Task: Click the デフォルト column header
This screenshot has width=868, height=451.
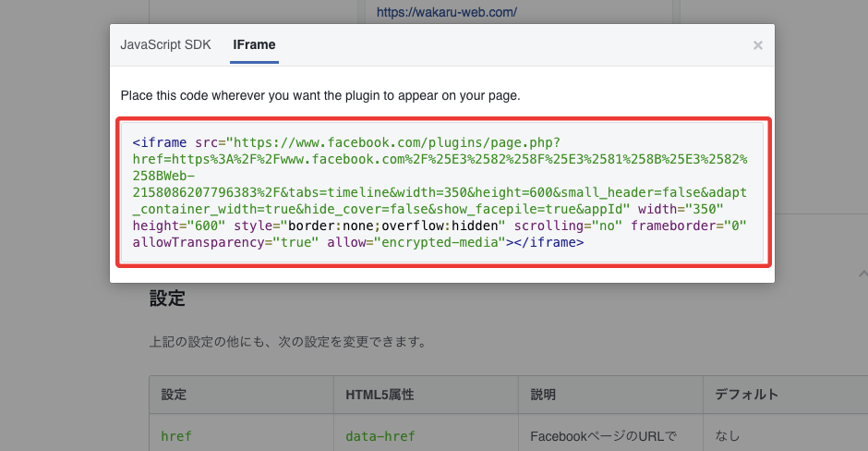Action: click(746, 395)
